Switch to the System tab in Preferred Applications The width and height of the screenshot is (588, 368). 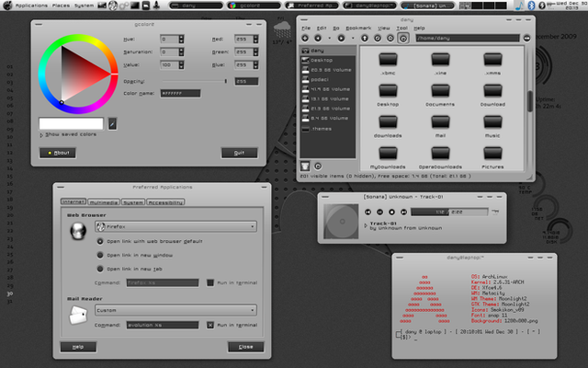tap(133, 202)
